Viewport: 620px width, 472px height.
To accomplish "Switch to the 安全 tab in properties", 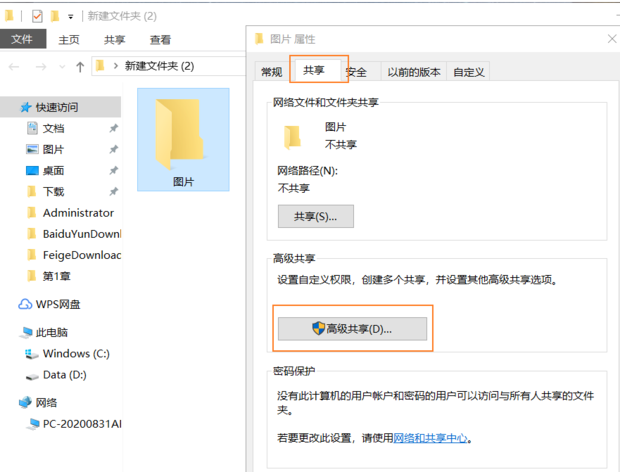I will [357, 72].
